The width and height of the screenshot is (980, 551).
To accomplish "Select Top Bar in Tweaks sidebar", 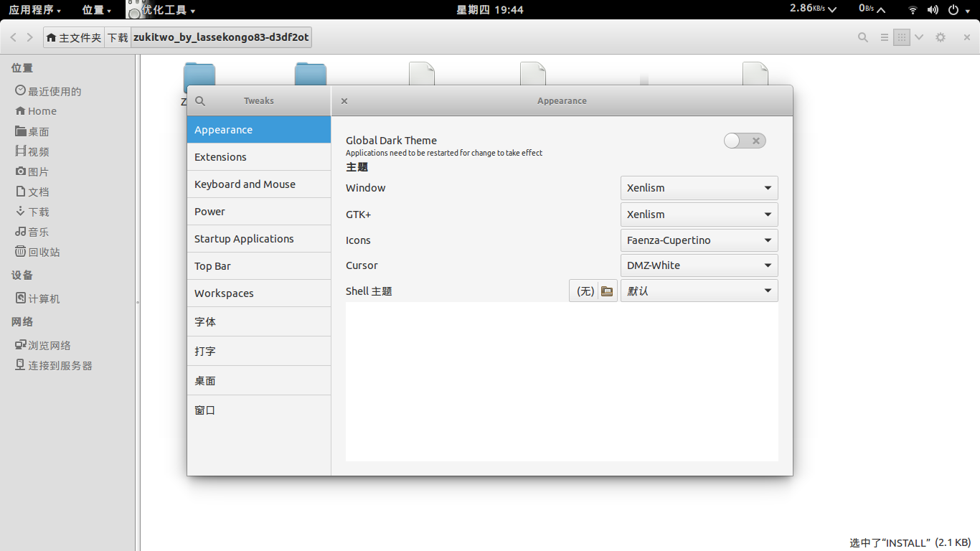I will [259, 266].
